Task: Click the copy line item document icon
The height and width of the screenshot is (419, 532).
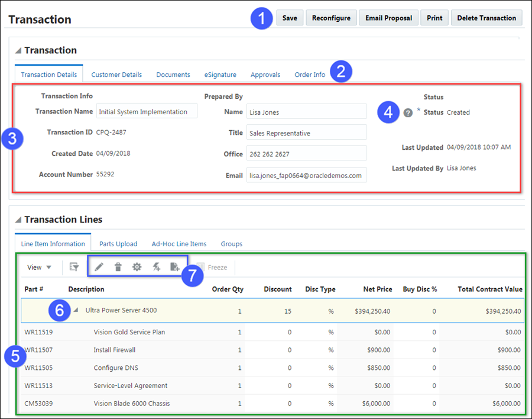Action: click(175, 267)
